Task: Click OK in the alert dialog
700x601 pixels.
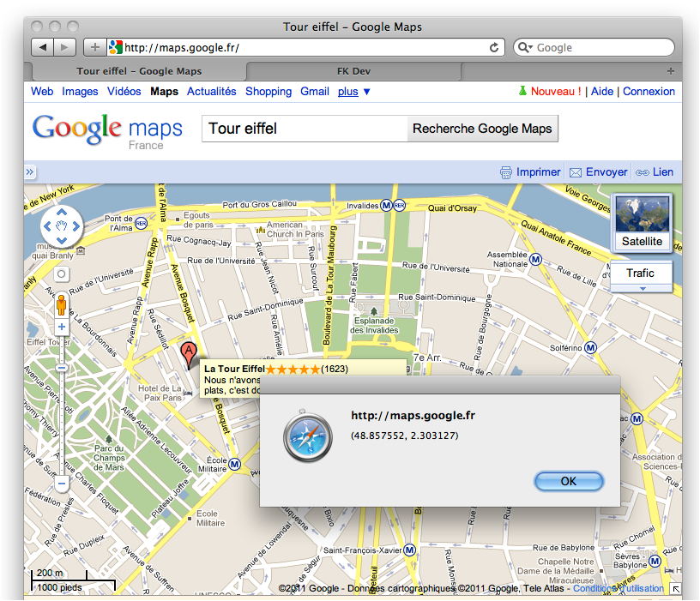Action: pyautogui.click(x=569, y=482)
